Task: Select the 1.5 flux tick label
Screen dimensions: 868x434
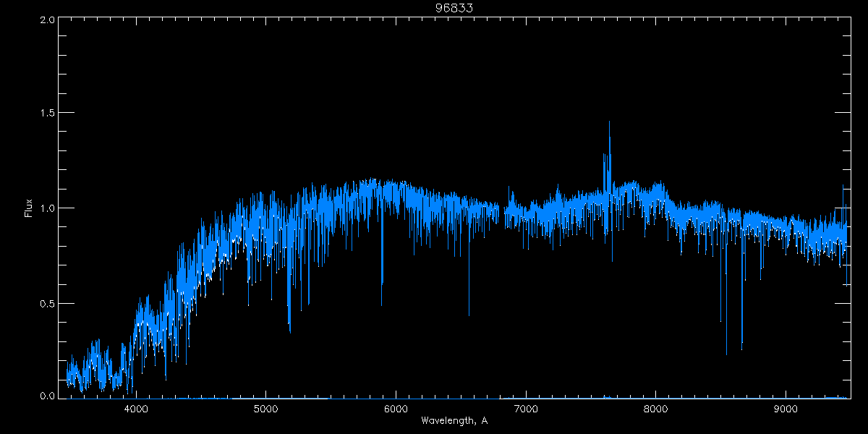Action: (x=47, y=114)
